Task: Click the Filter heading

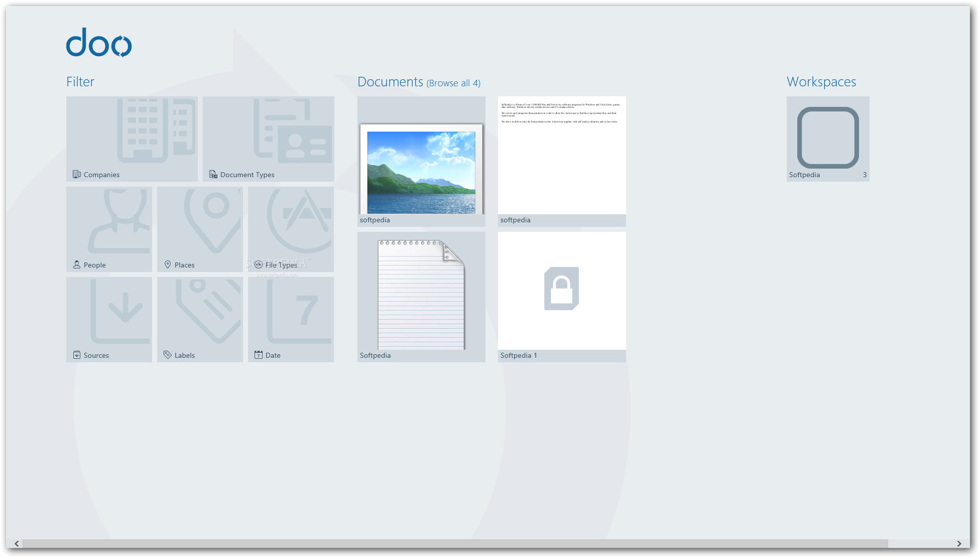Action: point(80,82)
